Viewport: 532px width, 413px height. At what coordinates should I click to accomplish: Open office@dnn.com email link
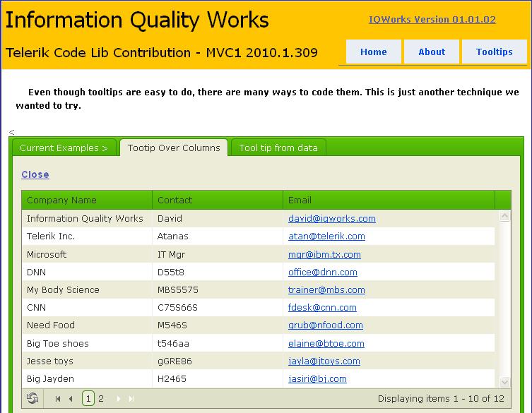tap(323, 272)
